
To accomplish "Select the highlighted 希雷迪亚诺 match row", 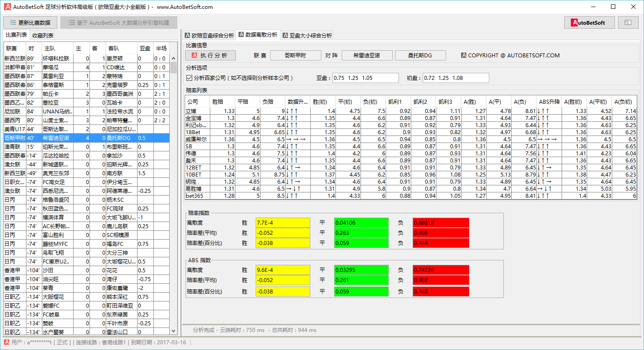I will [x=86, y=138].
